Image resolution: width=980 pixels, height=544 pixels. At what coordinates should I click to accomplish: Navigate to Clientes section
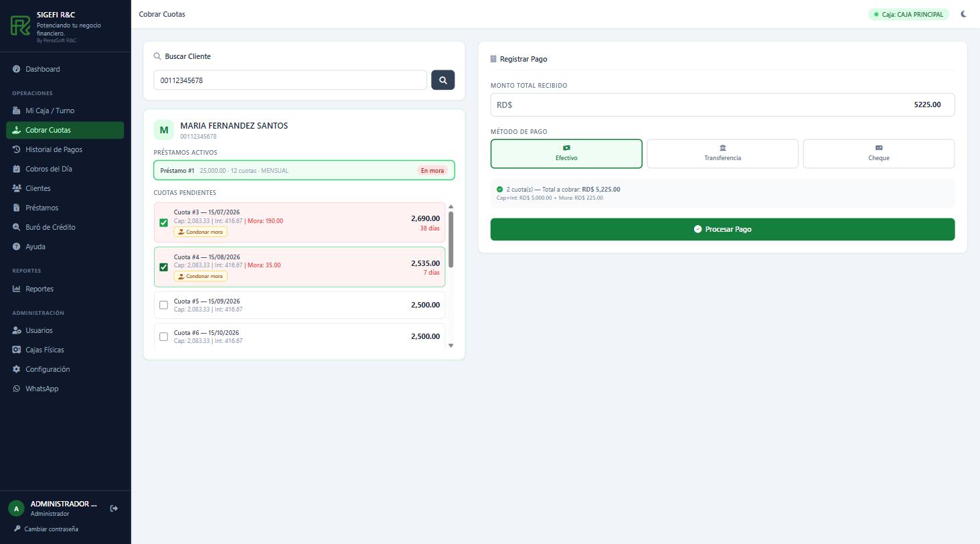coord(65,188)
